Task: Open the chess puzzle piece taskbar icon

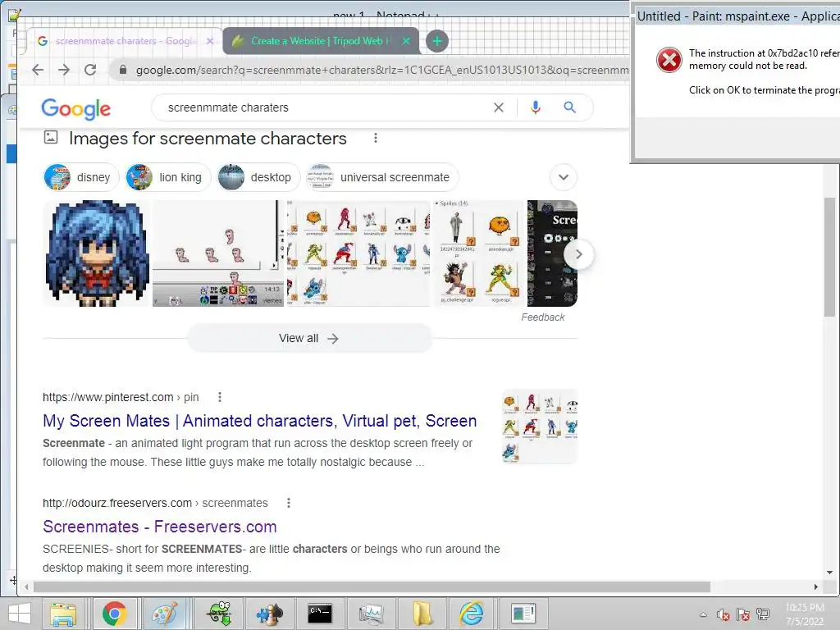Action: (x=269, y=614)
